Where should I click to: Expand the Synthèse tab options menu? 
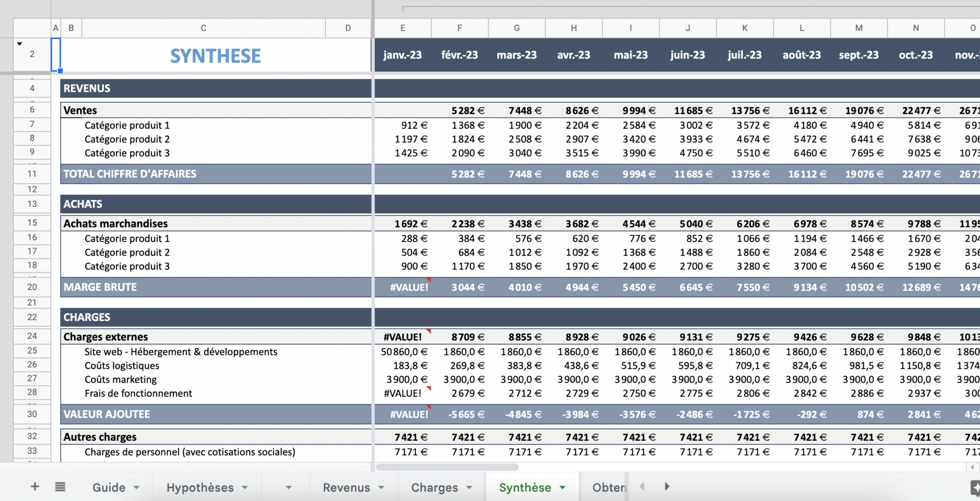(x=563, y=488)
